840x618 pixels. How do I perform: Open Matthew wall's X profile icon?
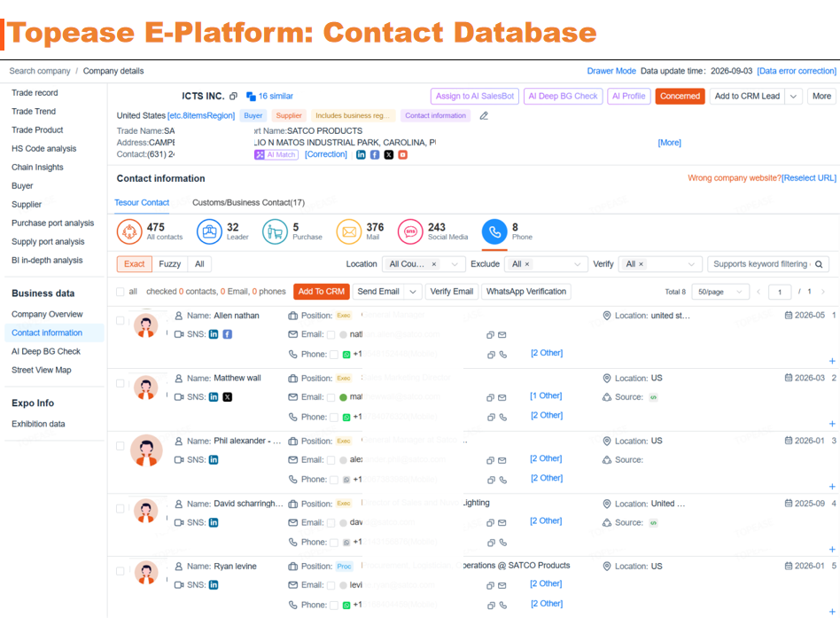point(227,397)
